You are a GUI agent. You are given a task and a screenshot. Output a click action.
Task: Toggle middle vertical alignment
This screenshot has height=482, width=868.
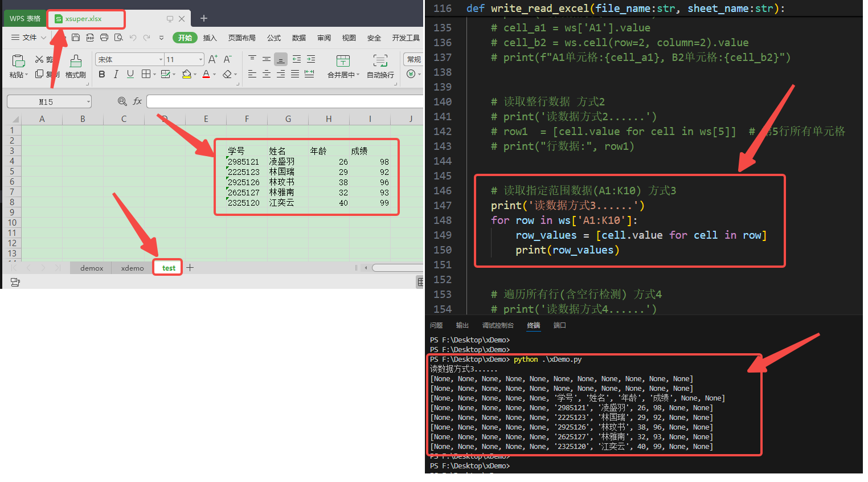click(267, 59)
